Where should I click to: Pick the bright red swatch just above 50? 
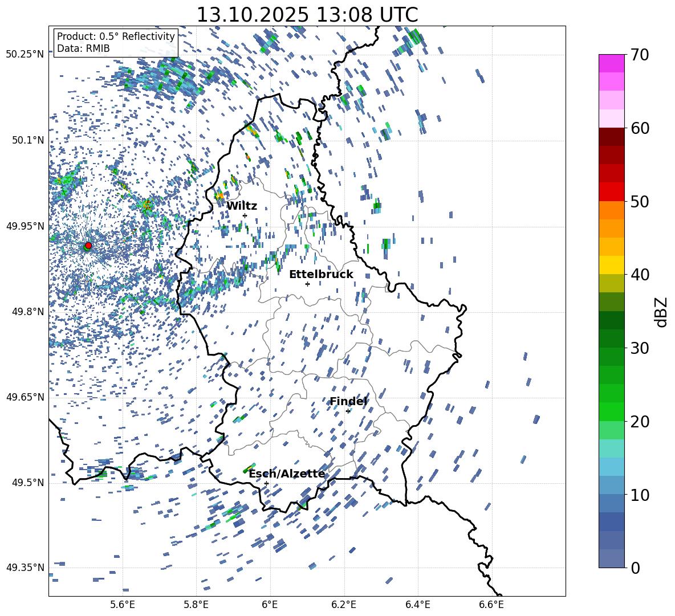pos(612,191)
